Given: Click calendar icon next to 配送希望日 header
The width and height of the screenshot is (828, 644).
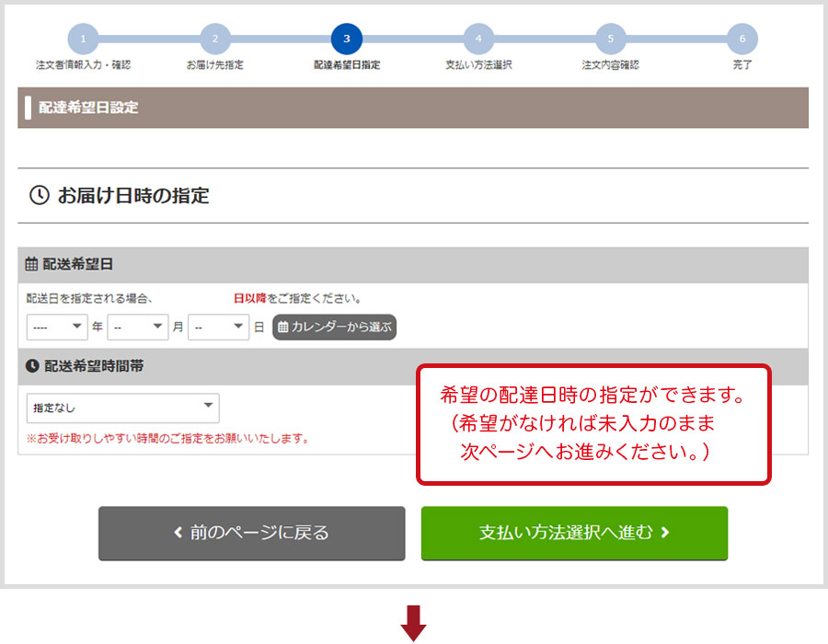Looking at the screenshot, I should (31, 264).
